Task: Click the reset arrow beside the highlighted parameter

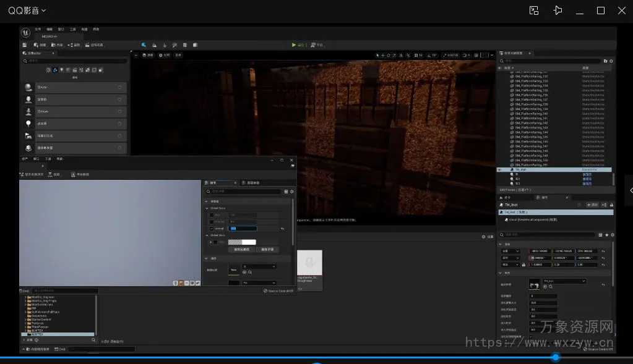Action: [282, 229]
